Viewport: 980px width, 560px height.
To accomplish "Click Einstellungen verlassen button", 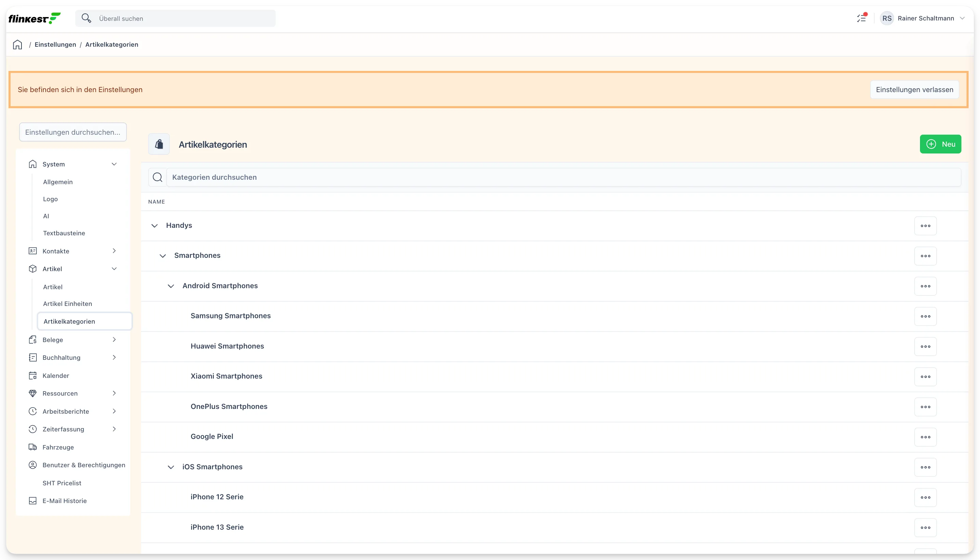I will 914,90.
